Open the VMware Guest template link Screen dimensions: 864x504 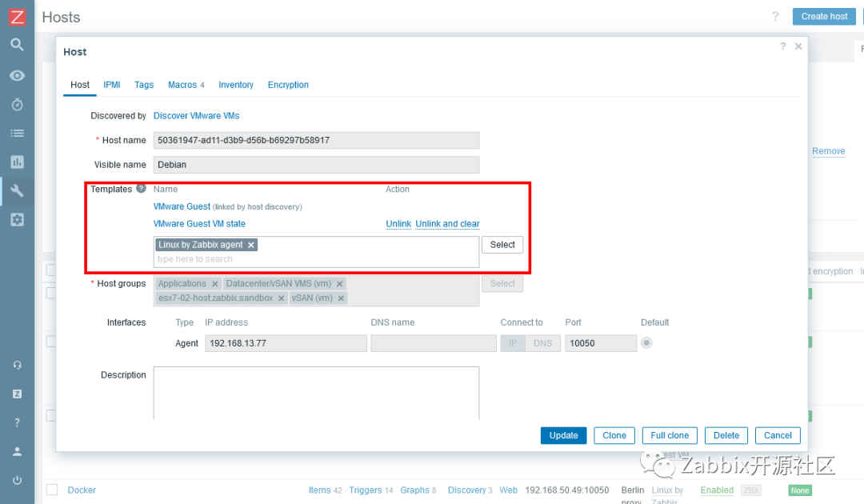182,206
